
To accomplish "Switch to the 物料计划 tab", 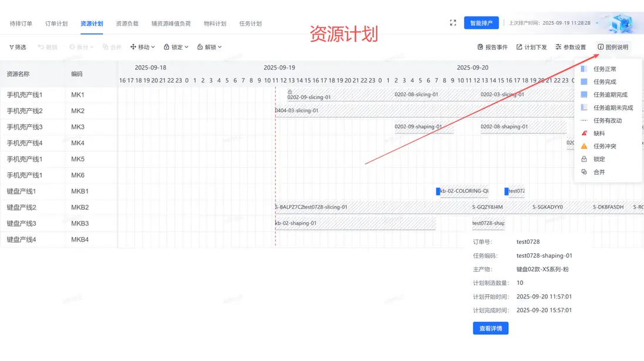I will pyautogui.click(x=215, y=23).
